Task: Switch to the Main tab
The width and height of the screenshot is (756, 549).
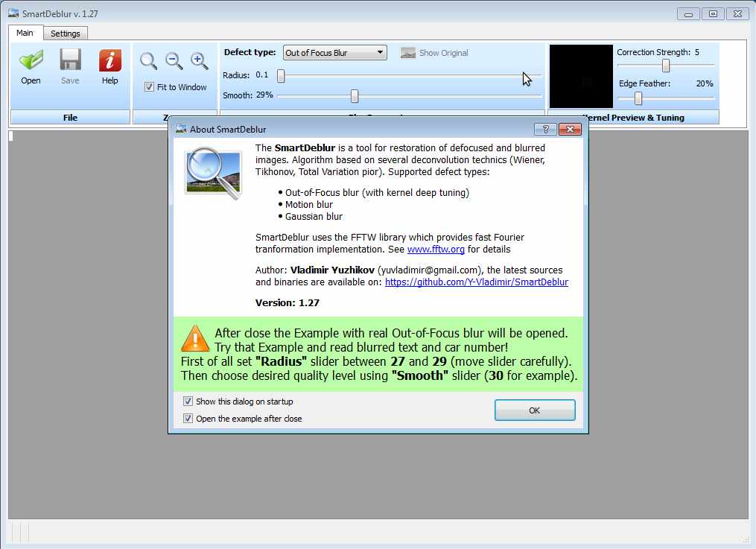Action: coord(25,33)
